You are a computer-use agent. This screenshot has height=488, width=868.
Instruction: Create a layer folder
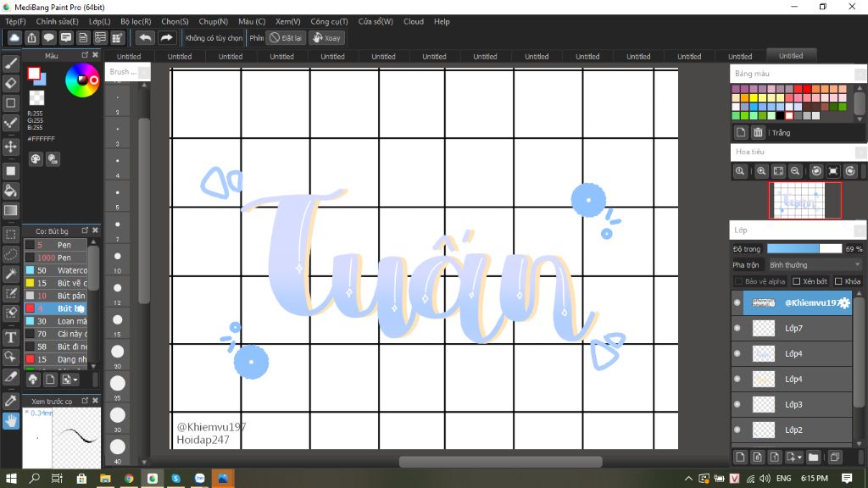(813, 457)
